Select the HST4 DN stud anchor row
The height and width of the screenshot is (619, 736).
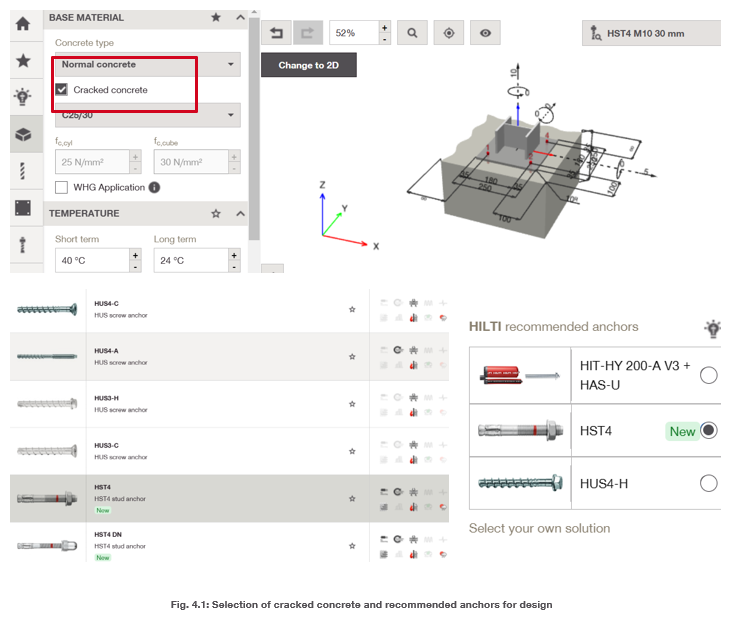click(x=230, y=543)
